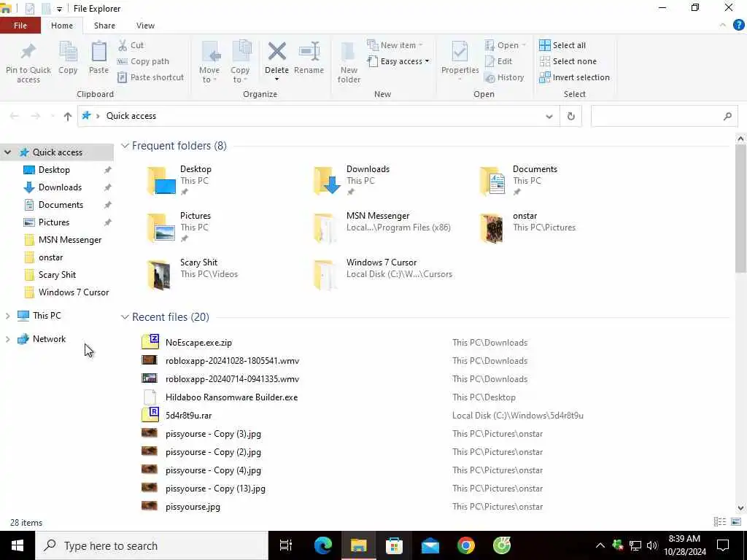The width and height of the screenshot is (747, 560).
Task: Go up one level with up arrow
Action: pos(68,116)
